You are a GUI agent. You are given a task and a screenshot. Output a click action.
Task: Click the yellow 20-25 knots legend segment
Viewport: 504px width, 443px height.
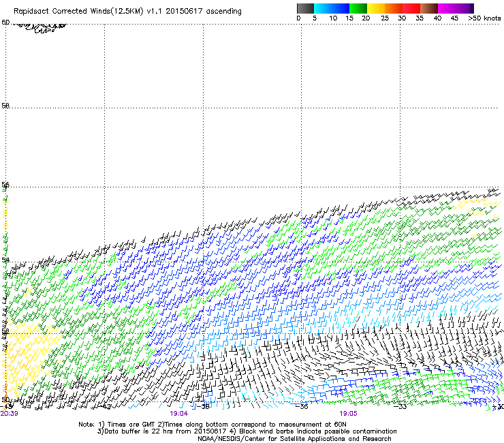click(376, 8)
